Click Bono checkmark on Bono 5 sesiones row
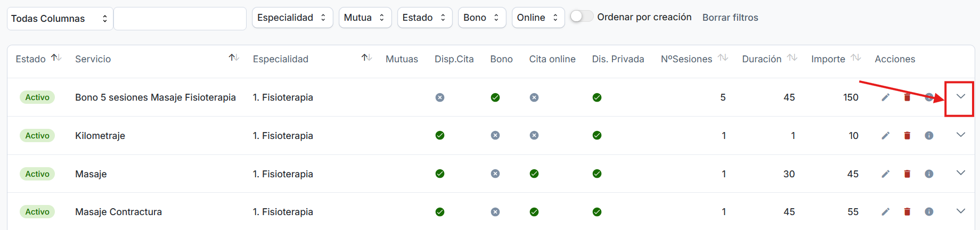 click(495, 97)
